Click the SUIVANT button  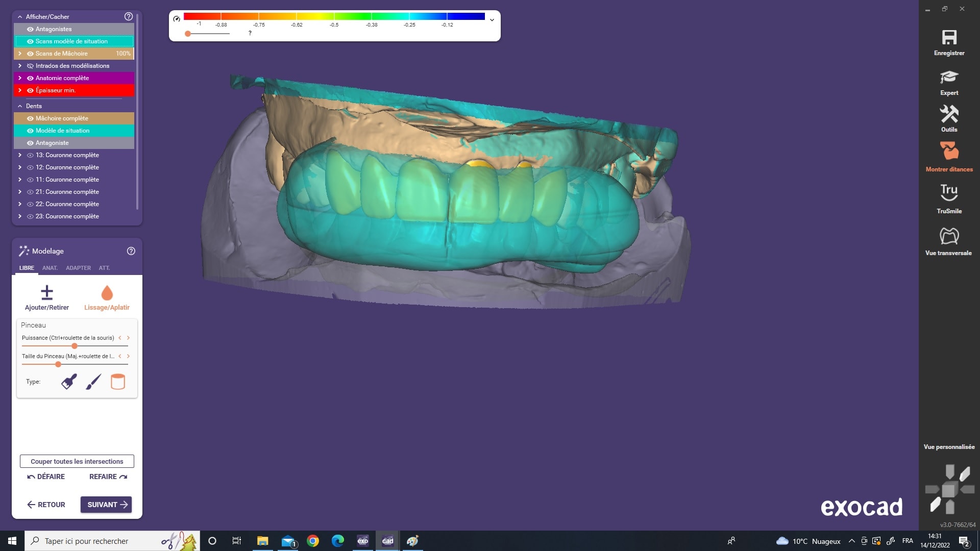point(106,505)
